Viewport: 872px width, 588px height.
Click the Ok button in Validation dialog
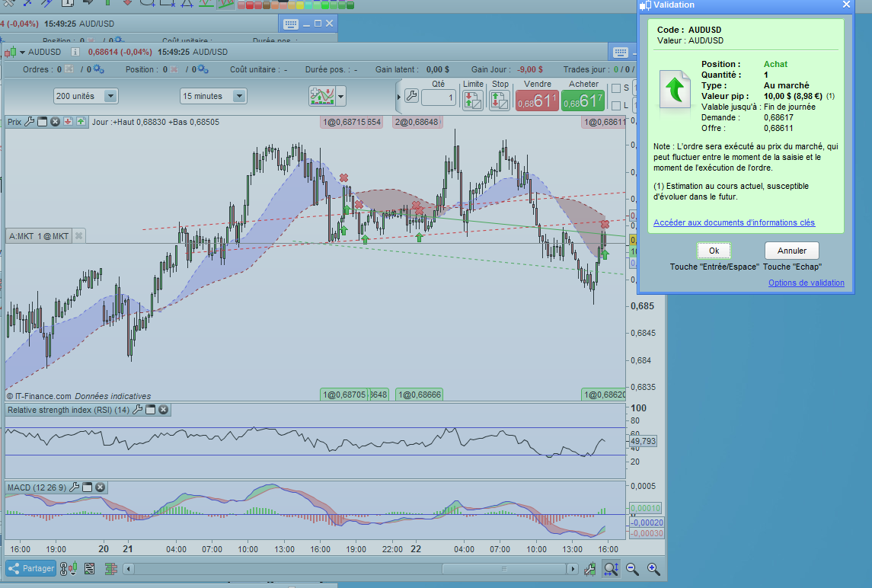(714, 251)
